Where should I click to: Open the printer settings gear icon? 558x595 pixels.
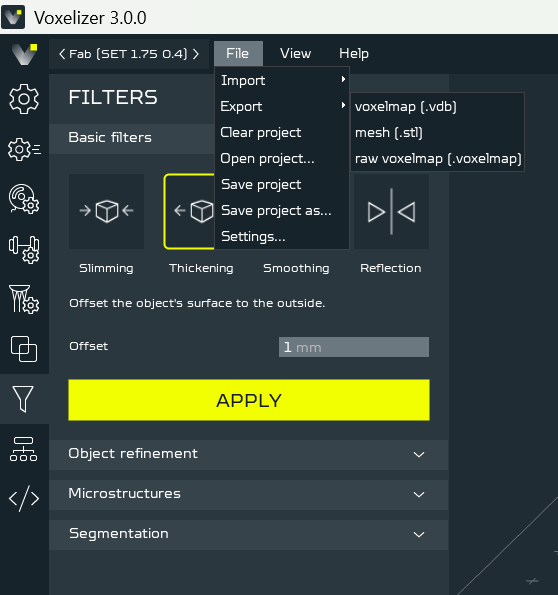tap(24, 99)
